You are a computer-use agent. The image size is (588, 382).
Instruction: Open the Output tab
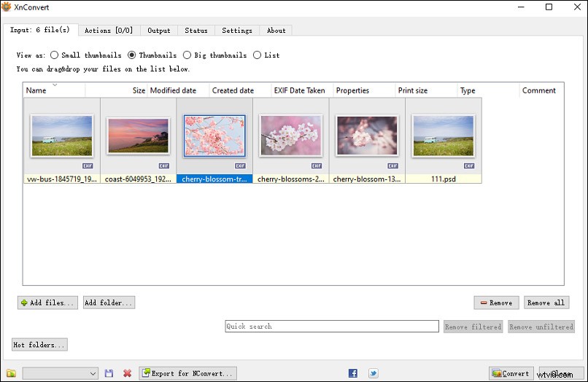tap(158, 31)
